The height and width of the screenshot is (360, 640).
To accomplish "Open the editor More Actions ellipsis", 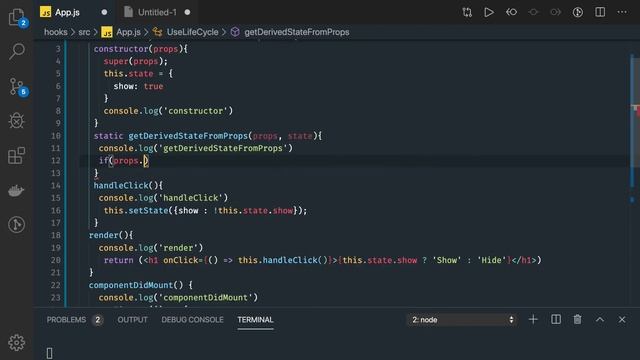I will 622,12.
